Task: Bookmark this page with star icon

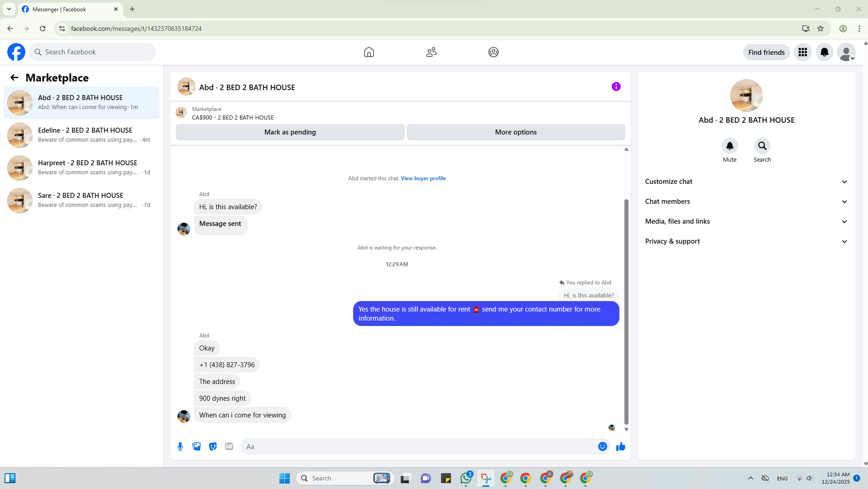Action: pyautogui.click(x=820, y=29)
